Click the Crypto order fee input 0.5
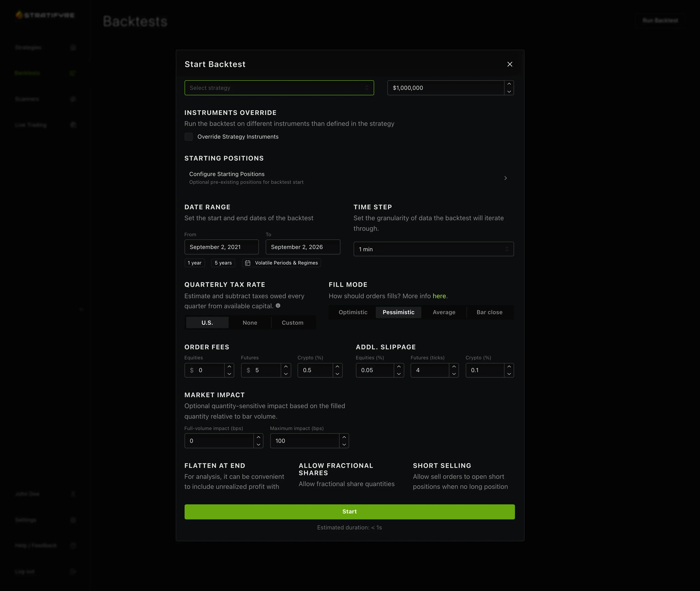The width and height of the screenshot is (700, 591). 315,370
